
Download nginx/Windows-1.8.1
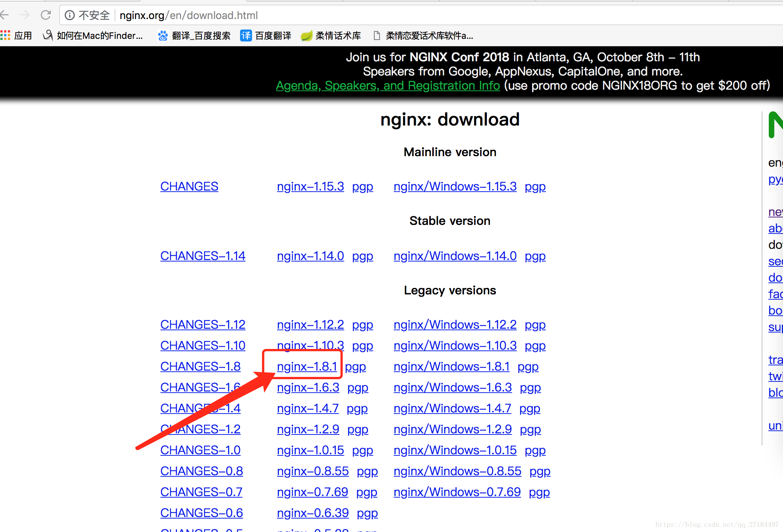[452, 366]
